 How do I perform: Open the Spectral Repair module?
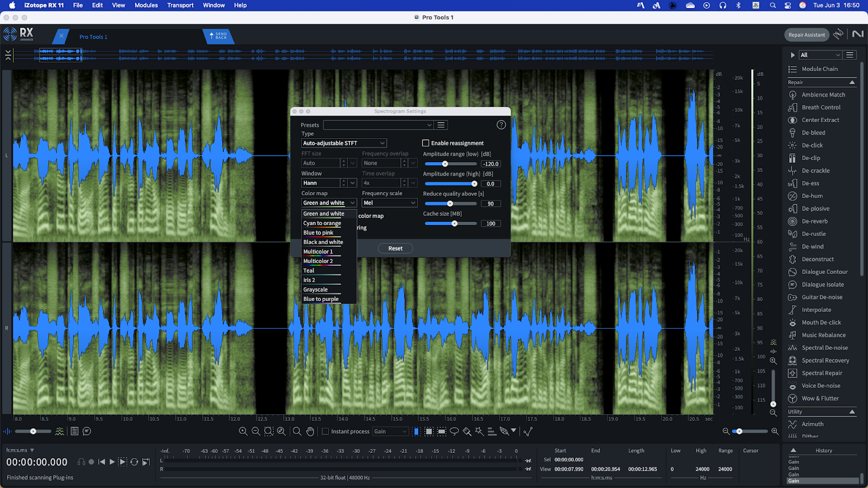point(822,373)
